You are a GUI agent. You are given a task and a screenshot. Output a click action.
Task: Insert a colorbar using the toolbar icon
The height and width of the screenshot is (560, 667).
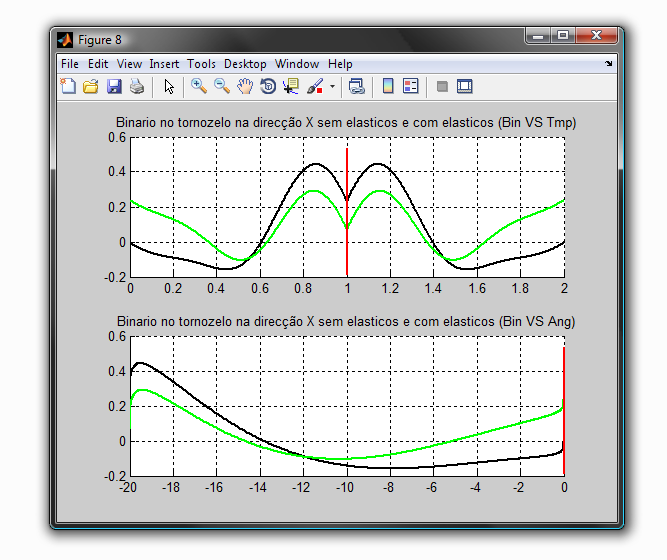pos(388,87)
